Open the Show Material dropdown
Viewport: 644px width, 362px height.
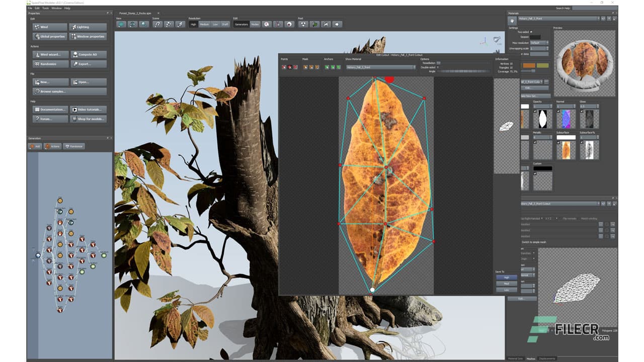[x=380, y=67]
